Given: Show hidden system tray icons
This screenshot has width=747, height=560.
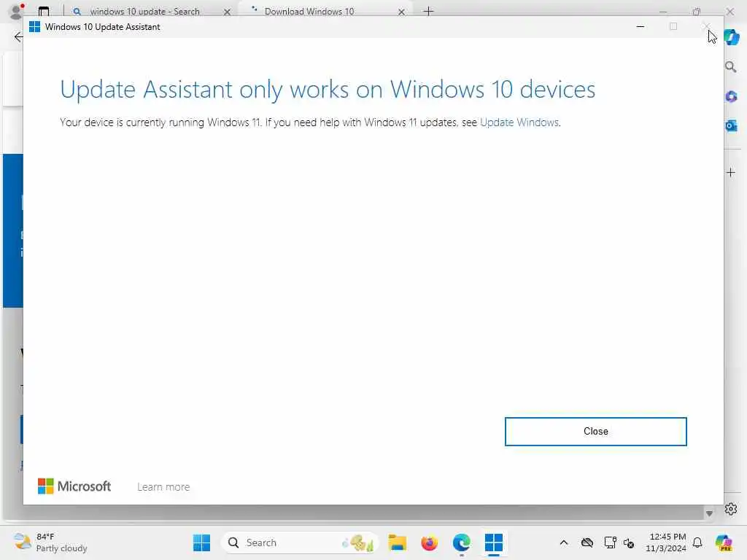Looking at the screenshot, I should click(564, 542).
